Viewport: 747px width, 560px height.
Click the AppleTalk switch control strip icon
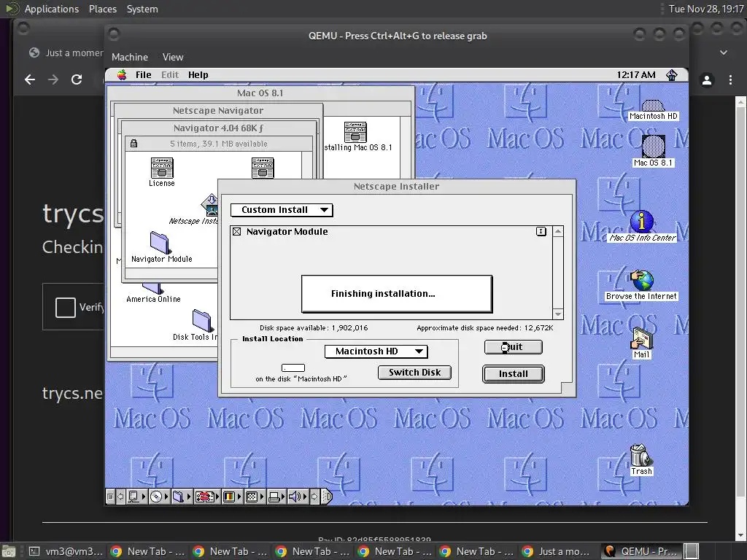(x=134, y=497)
